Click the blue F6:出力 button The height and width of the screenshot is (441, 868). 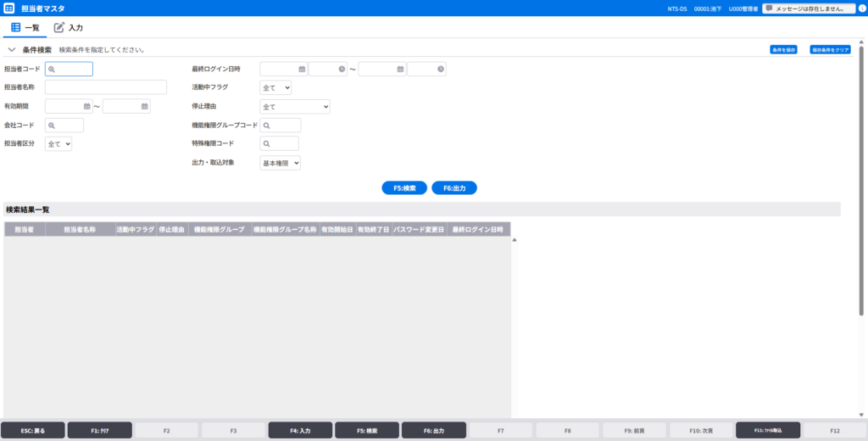tap(454, 188)
